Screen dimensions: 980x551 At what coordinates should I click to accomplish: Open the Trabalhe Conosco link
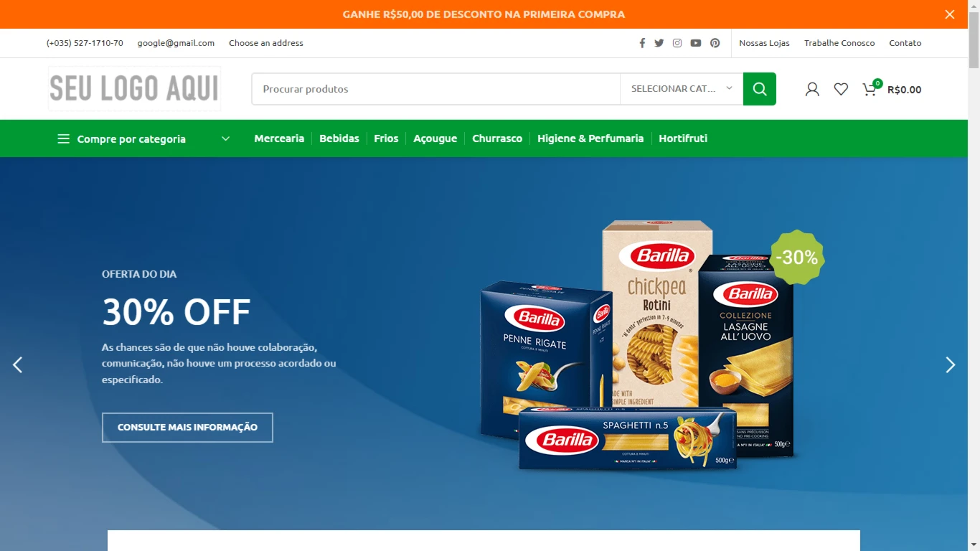tap(839, 43)
